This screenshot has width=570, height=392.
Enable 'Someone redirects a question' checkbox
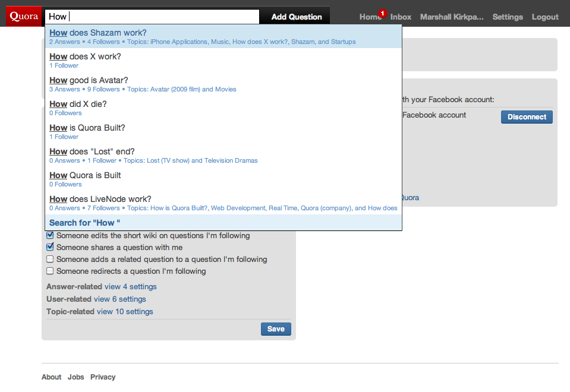tap(50, 271)
